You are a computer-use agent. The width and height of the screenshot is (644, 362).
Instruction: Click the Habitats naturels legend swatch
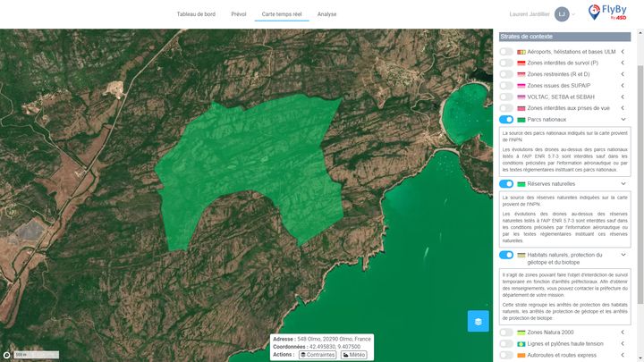[x=521, y=256]
